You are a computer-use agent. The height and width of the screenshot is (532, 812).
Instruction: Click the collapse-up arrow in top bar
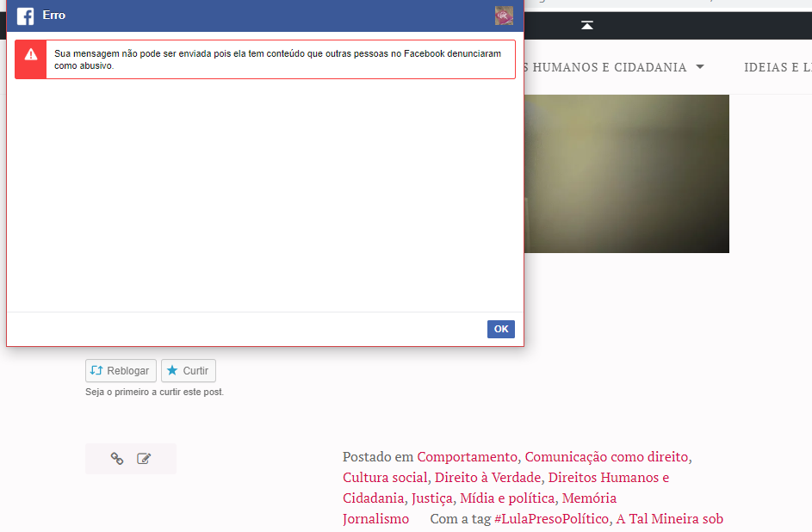point(586,26)
